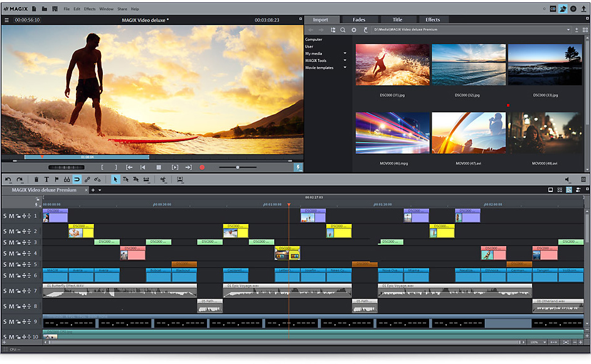Switch Media Pool to large icons view
591x364 pixels.
click(x=585, y=29)
